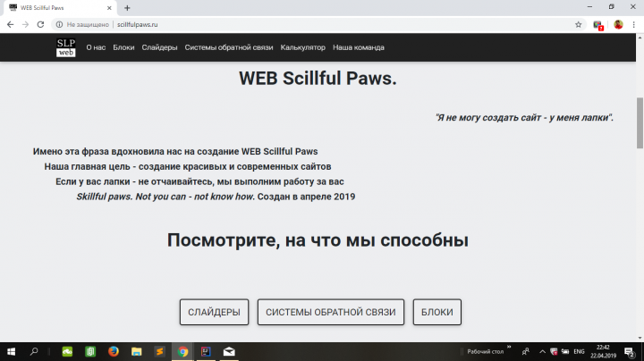Open the Блоки nav item
The height and width of the screenshot is (361, 644).
click(123, 47)
